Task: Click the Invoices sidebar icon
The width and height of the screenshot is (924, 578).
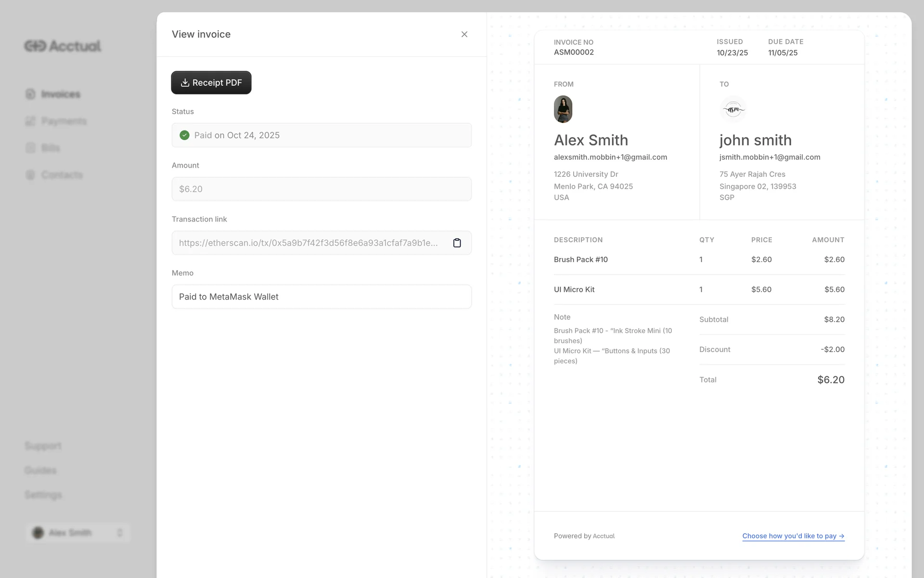Action: [30, 94]
